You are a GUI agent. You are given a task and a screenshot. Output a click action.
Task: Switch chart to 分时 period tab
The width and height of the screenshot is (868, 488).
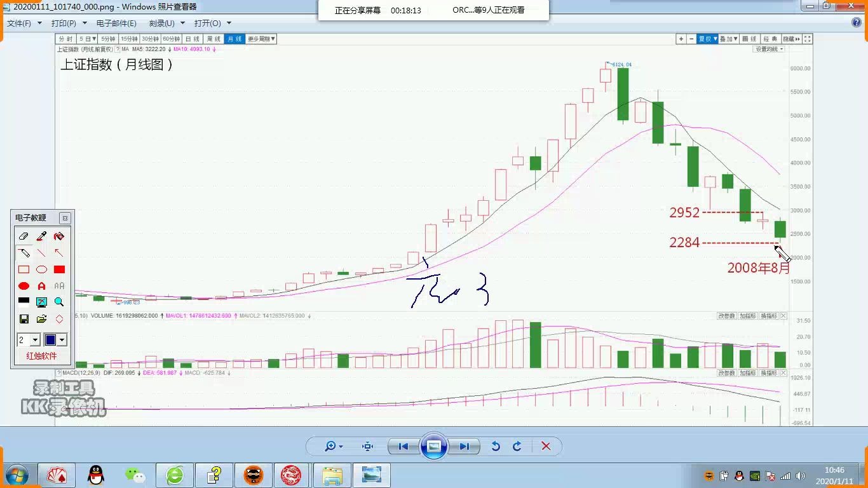pos(66,39)
